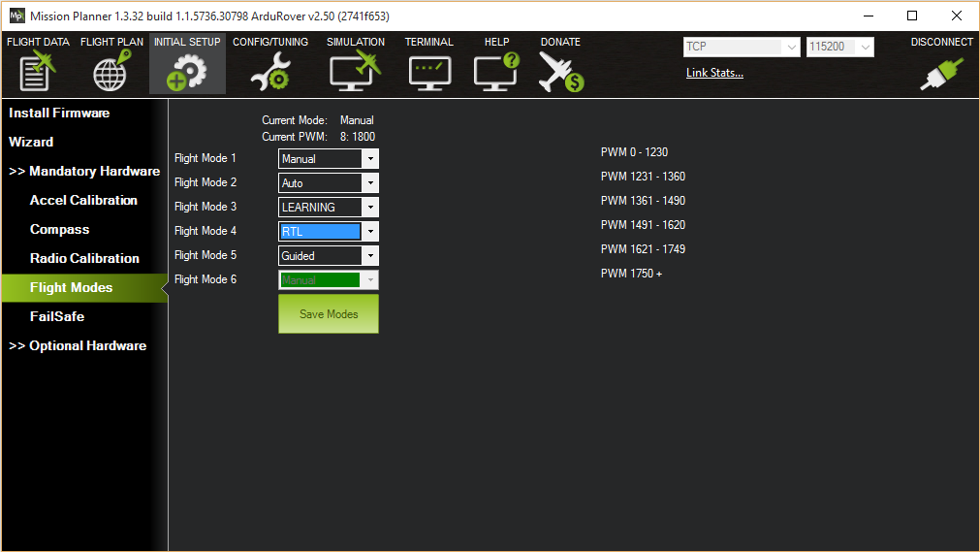Open the Link Stats link
980x552 pixels.
coord(714,73)
